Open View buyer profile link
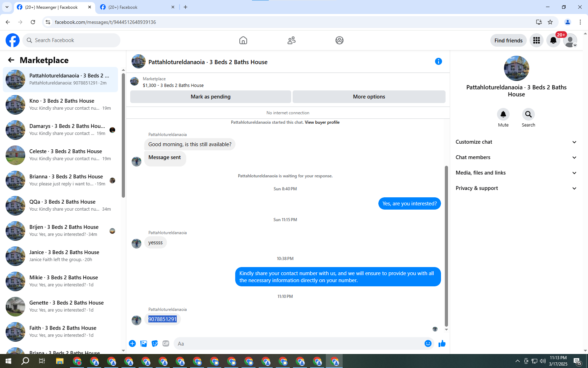The width and height of the screenshot is (588, 368). (x=322, y=122)
